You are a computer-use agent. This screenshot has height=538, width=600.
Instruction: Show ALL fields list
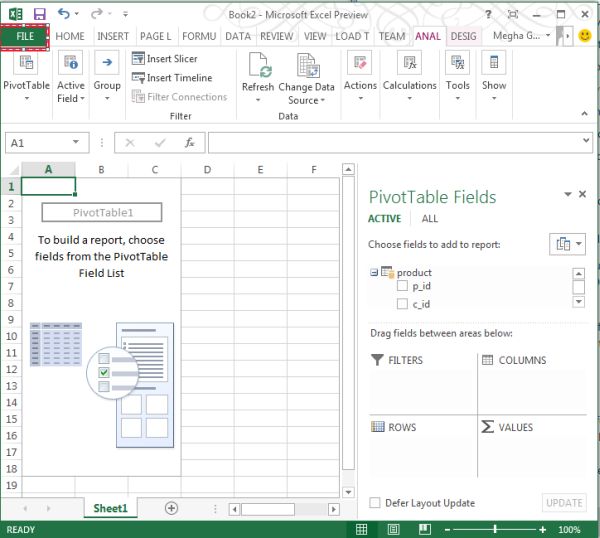429,218
